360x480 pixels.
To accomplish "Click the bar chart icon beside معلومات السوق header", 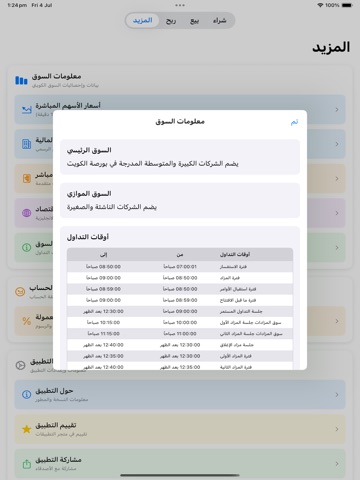I will 21,80.
